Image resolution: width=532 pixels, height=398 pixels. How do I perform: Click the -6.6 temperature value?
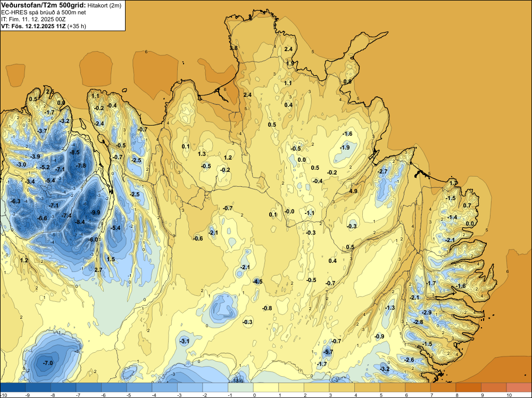coord(42,218)
